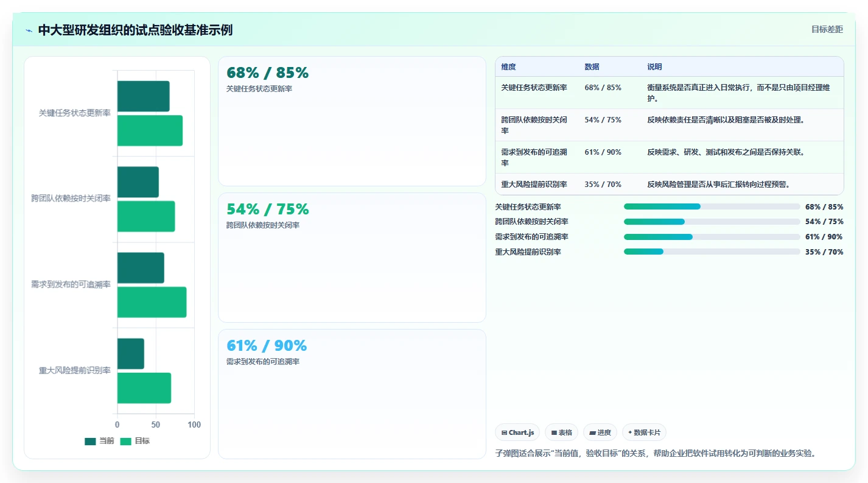
Task: Click the 需求到发布的可追溯率 caption in the data card
Action: point(263,362)
